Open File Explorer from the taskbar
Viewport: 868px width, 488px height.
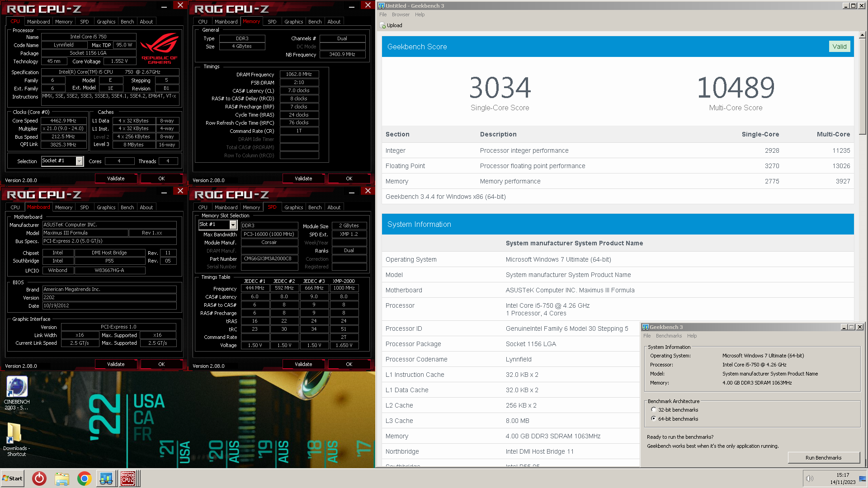[x=62, y=479]
